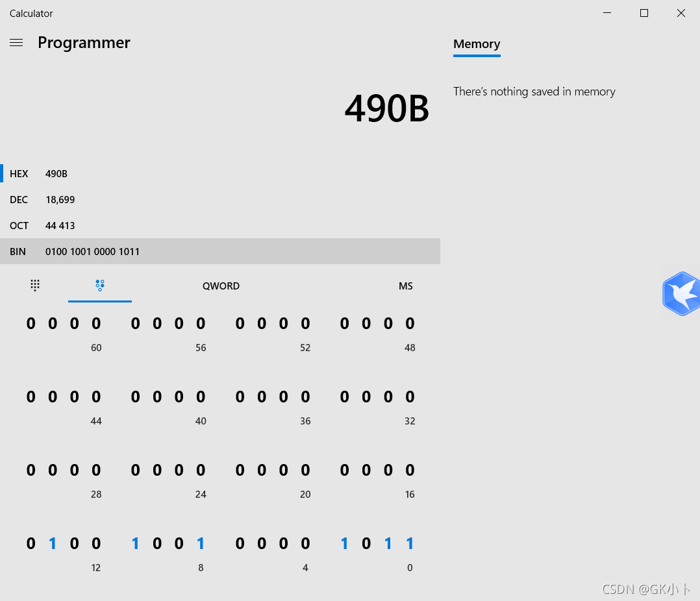Click the blue bird floating icon

click(681, 293)
